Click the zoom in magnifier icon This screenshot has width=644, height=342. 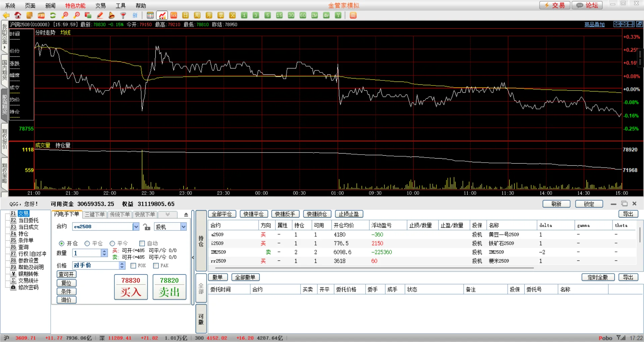pyautogui.click(x=65, y=15)
